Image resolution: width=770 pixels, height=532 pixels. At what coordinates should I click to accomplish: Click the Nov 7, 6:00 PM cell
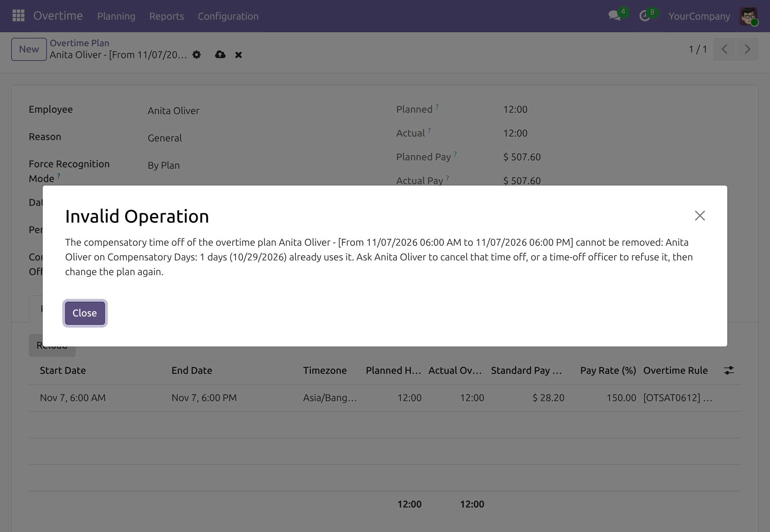pos(204,398)
